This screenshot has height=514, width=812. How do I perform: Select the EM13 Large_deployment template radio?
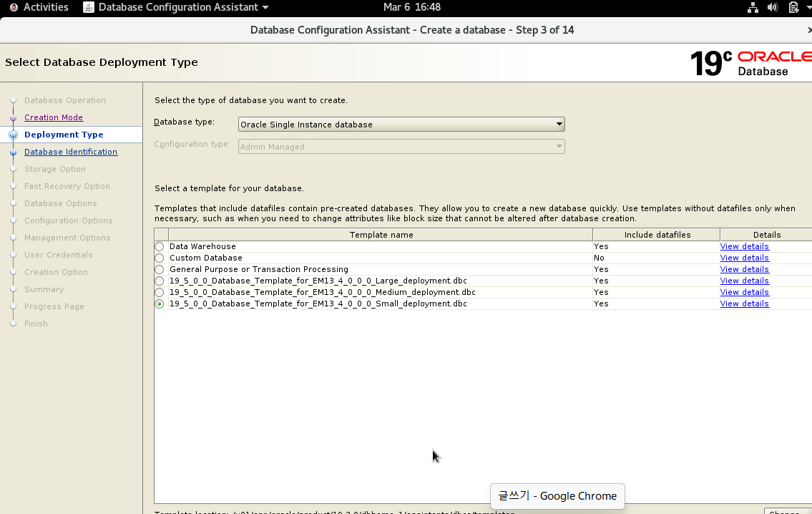160,281
